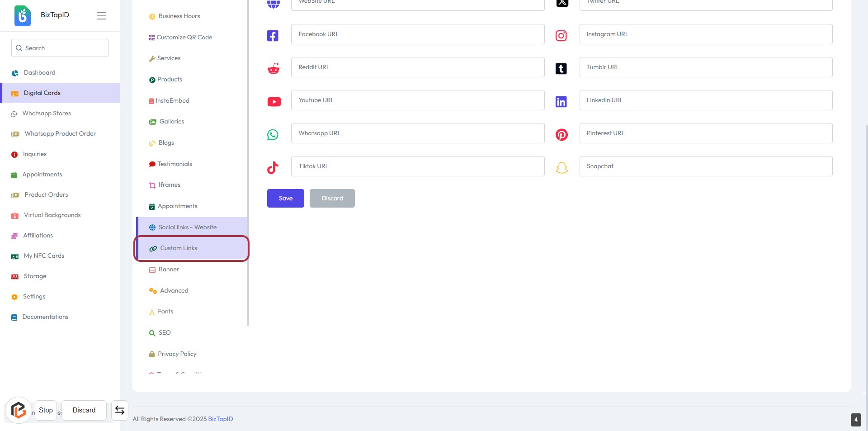Click the Pinterest icon

point(561,135)
